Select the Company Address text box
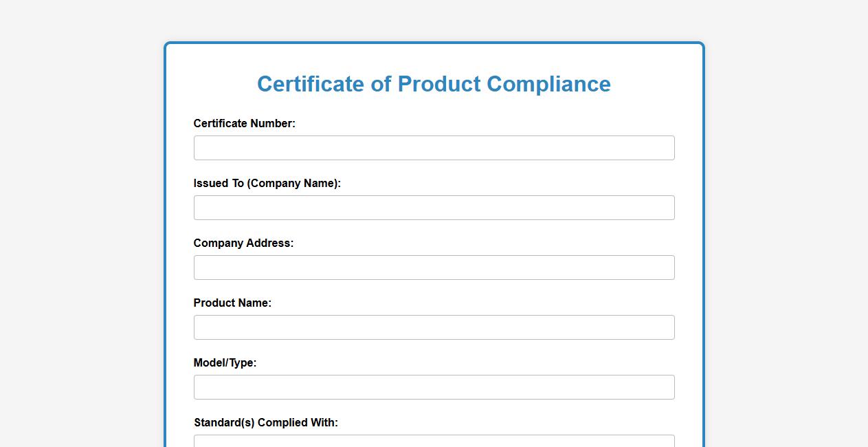Screen dimensions: 868x447 pyautogui.click(x=434, y=268)
